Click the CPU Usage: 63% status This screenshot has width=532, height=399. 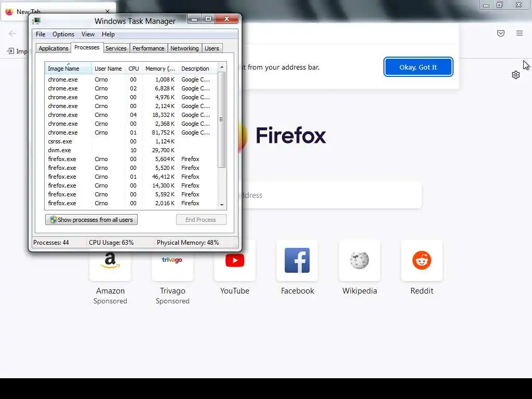111,243
